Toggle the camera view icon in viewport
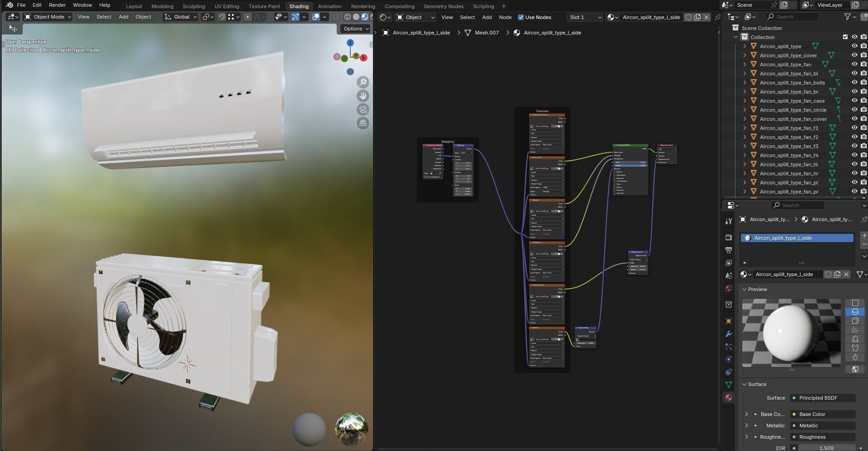The image size is (868, 451). 363,109
